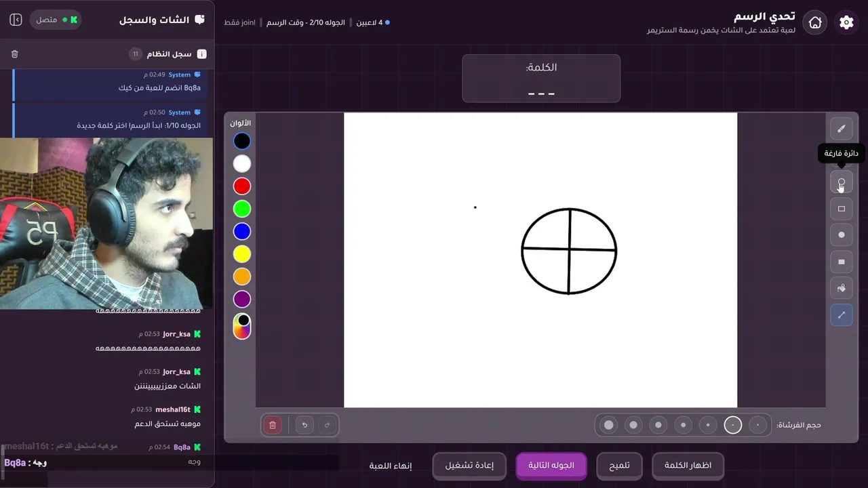Pick the blue color swatch
The image size is (868, 488).
(x=242, y=231)
